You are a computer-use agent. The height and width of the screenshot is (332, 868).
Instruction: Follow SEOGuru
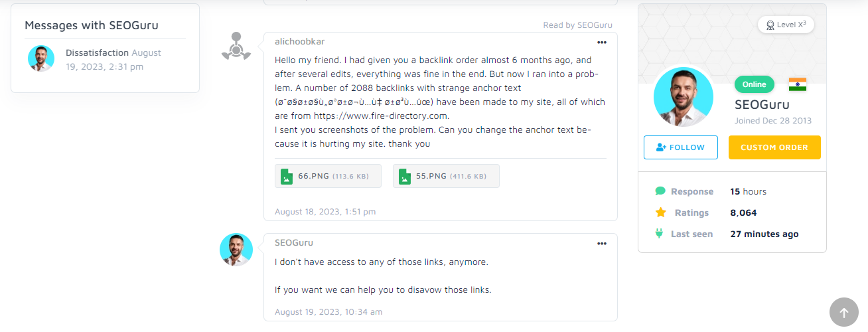point(680,147)
